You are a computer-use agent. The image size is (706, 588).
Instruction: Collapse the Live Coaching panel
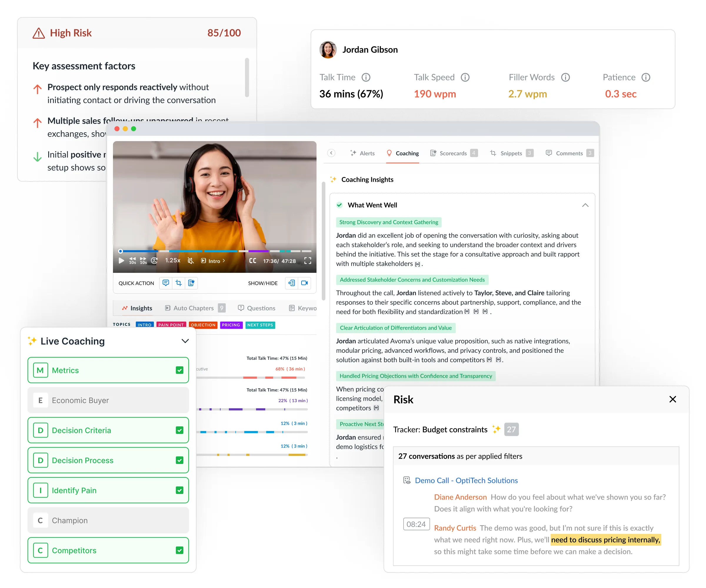point(185,341)
